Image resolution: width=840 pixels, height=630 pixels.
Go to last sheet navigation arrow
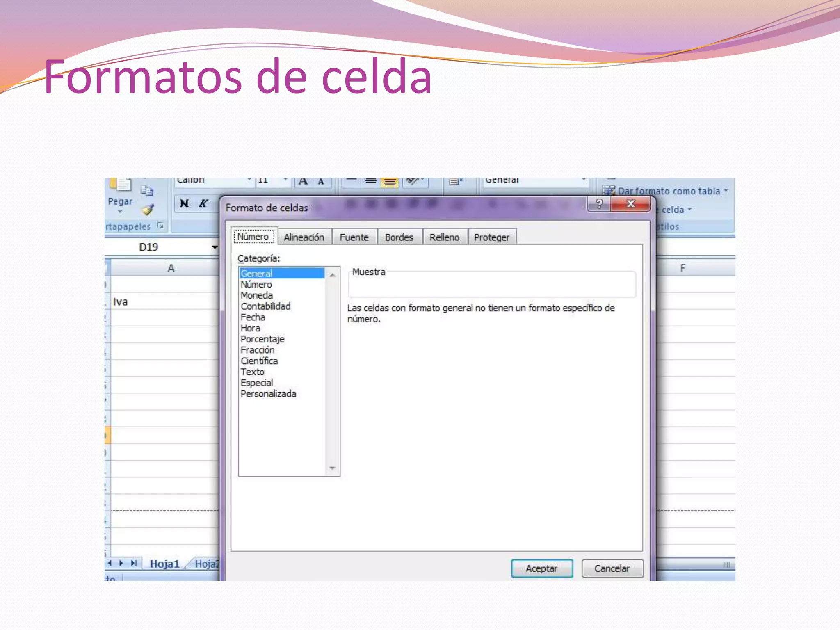click(134, 563)
